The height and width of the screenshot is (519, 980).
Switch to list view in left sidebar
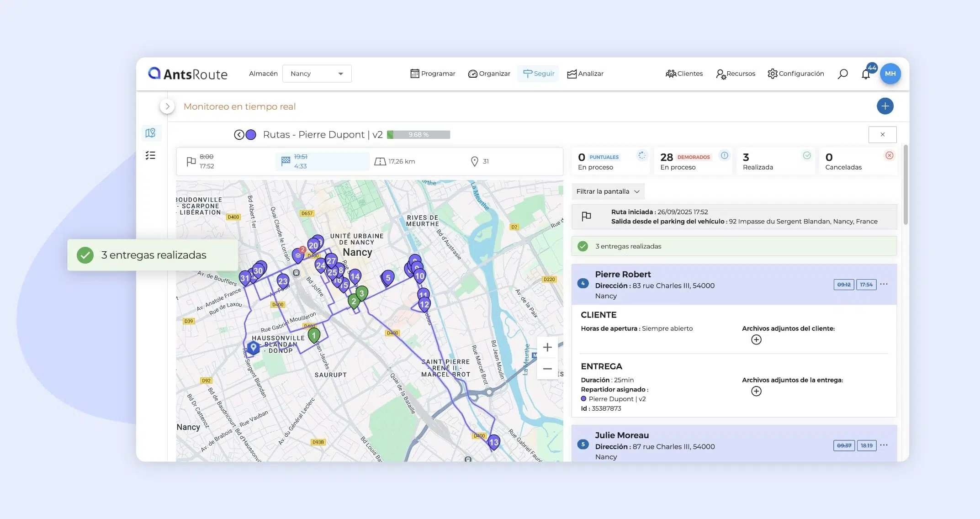coord(150,155)
